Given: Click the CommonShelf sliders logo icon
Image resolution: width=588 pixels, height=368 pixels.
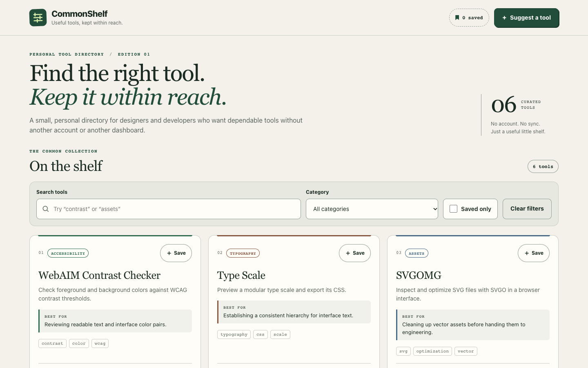Looking at the screenshot, I should coord(38,18).
